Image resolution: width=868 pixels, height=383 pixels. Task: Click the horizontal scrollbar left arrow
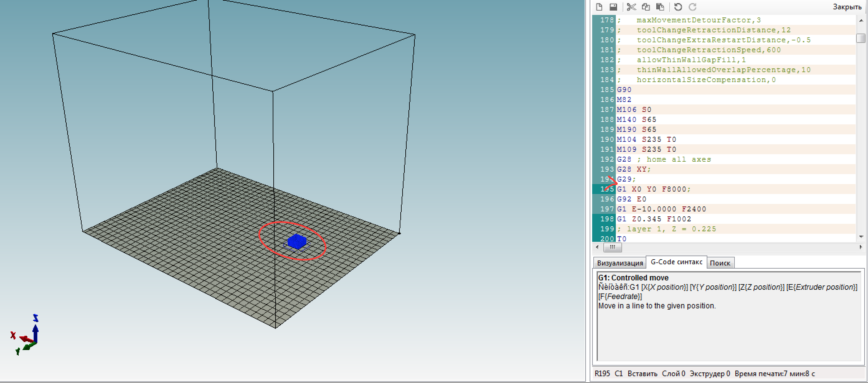pos(597,247)
